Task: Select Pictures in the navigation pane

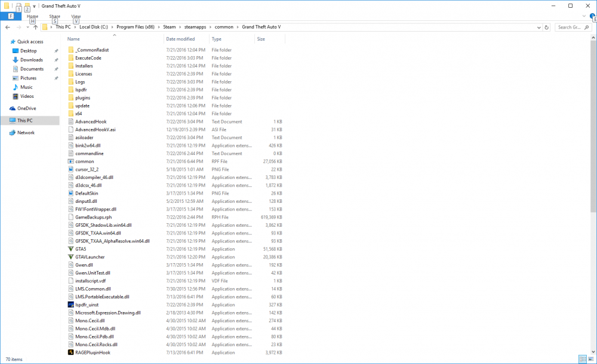Action: (x=28, y=78)
